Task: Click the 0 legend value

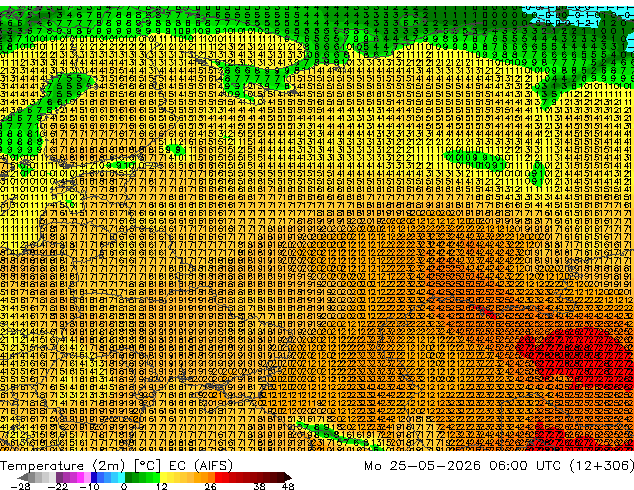Action: click(125, 486)
